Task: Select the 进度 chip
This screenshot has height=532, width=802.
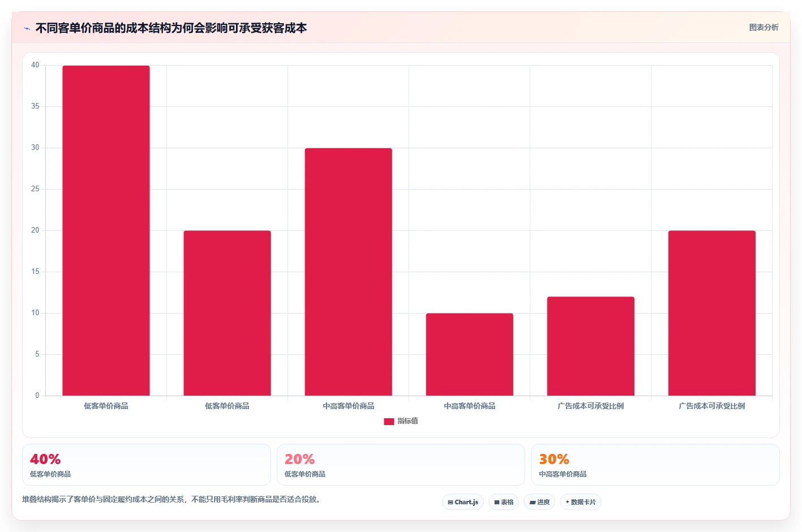Action: point(539,502)
